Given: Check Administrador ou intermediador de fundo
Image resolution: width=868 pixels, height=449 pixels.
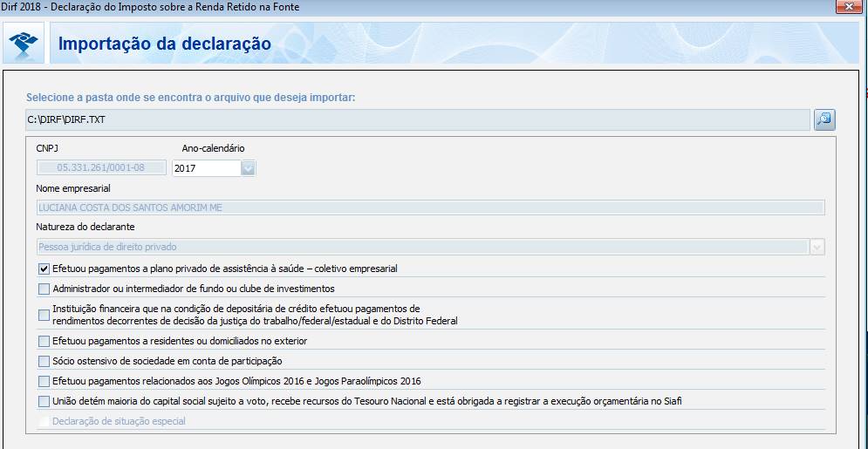Looking at the screenshot, I should 44,289.
